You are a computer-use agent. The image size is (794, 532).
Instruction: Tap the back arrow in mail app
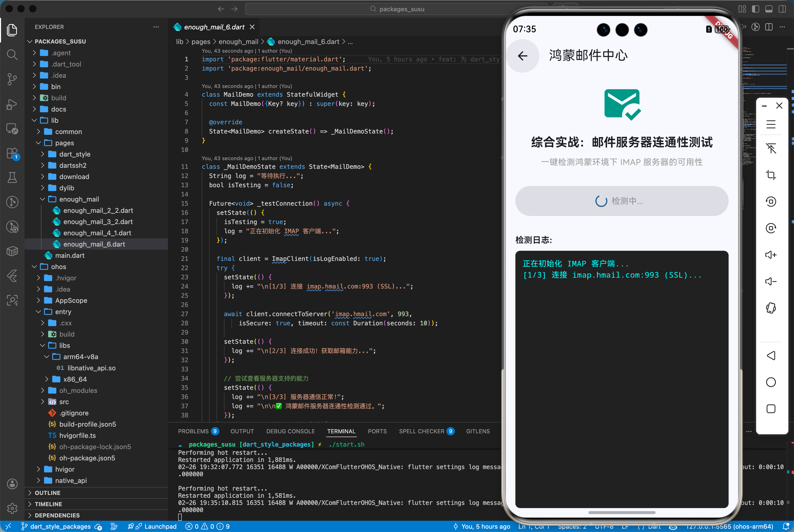pyautogui.click(x=522, y=56)
